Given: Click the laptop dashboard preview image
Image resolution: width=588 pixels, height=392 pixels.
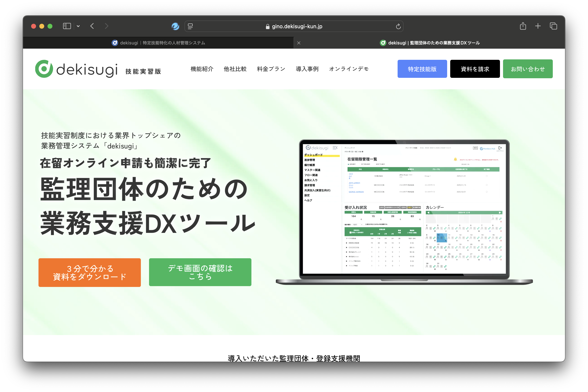Looking at the screenshot, I should [404, 212].
